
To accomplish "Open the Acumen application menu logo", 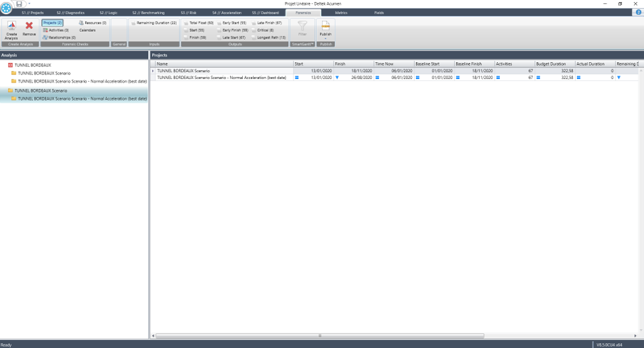I will coord(6,8).
